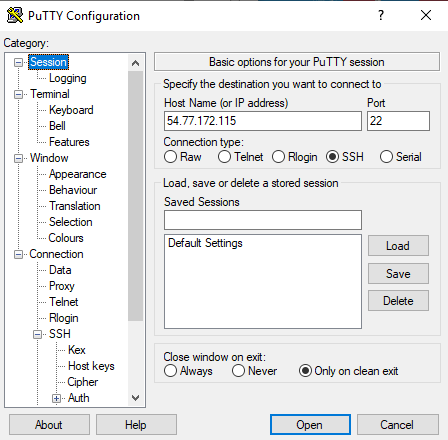Open the Logging category
The image size is (448, 440).
click(x=68, y=78)
